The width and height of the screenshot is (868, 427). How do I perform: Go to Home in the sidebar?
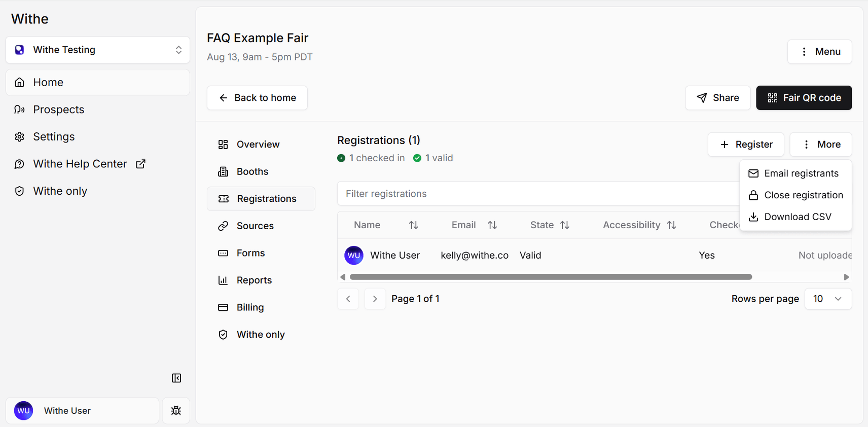pos(98,83)
